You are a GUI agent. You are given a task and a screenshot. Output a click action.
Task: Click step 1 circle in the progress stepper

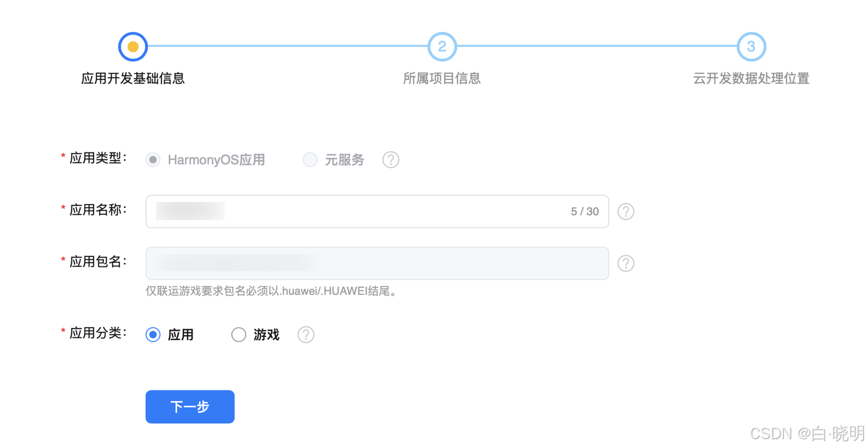pyautogui.click(x=133, y=47)
